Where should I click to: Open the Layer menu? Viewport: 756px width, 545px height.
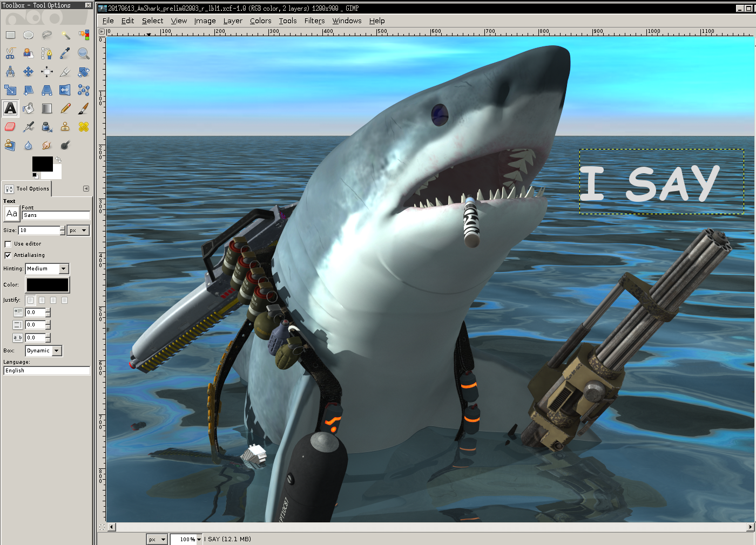[233, 21]
